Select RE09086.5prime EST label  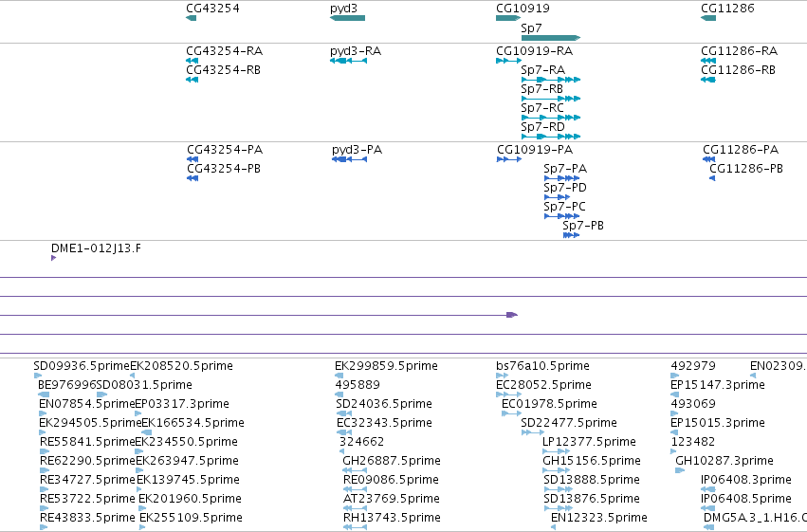coord(391,480)
